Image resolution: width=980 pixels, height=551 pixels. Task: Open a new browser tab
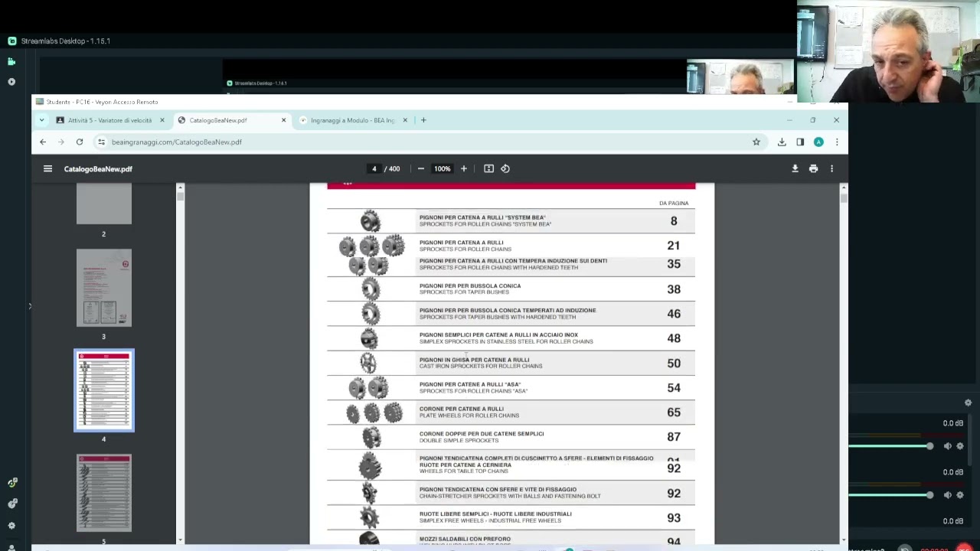point(423,120)
